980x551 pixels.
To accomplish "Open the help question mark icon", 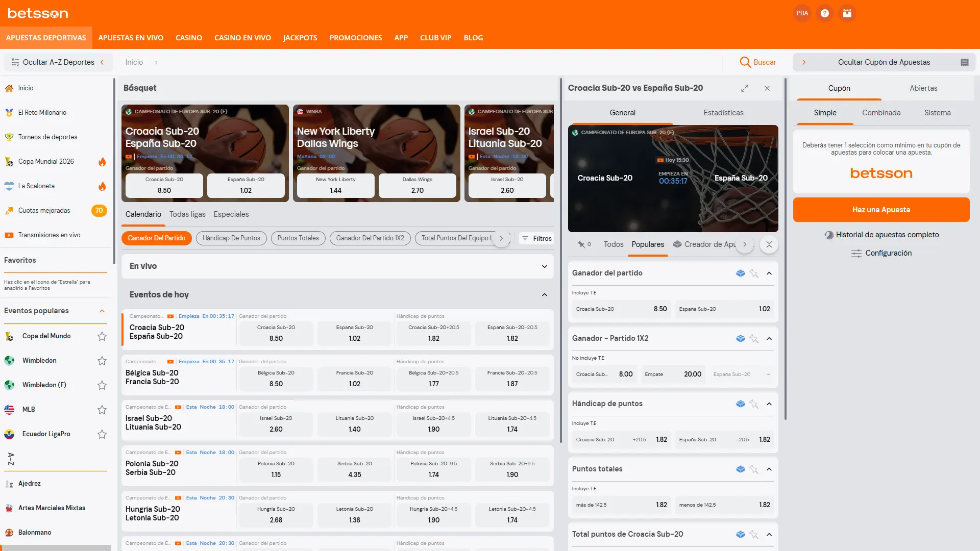I will (825, 13).
